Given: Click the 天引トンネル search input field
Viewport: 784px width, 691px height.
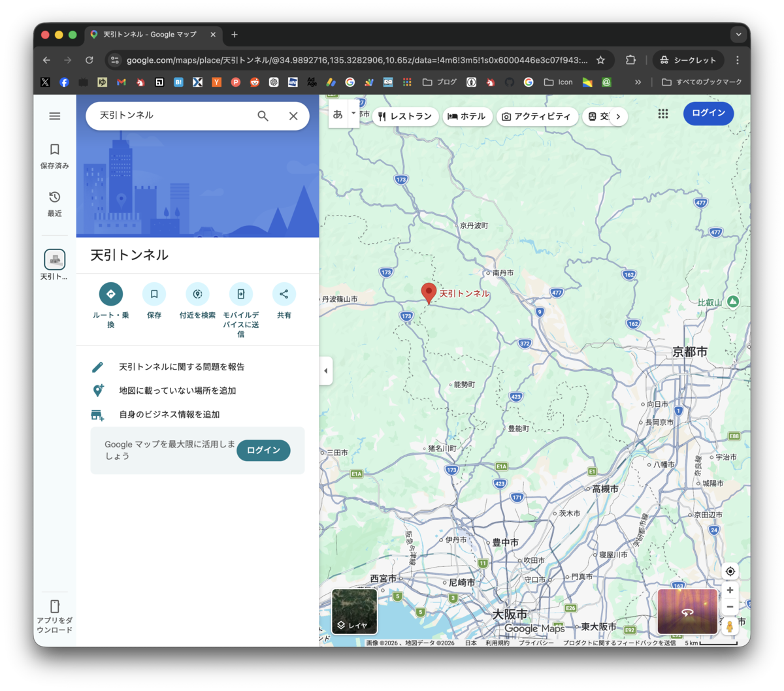Looking at the screenshot, I should point(173,116).
